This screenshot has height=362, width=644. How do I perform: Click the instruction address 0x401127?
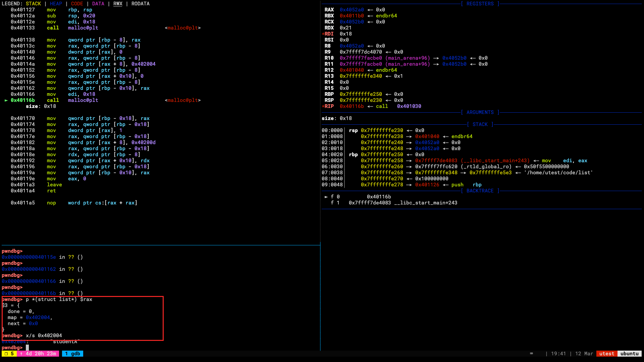23,10
